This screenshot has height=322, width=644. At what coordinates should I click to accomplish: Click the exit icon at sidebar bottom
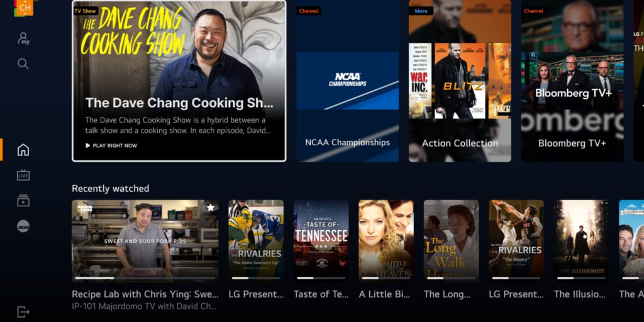(23, 312)
